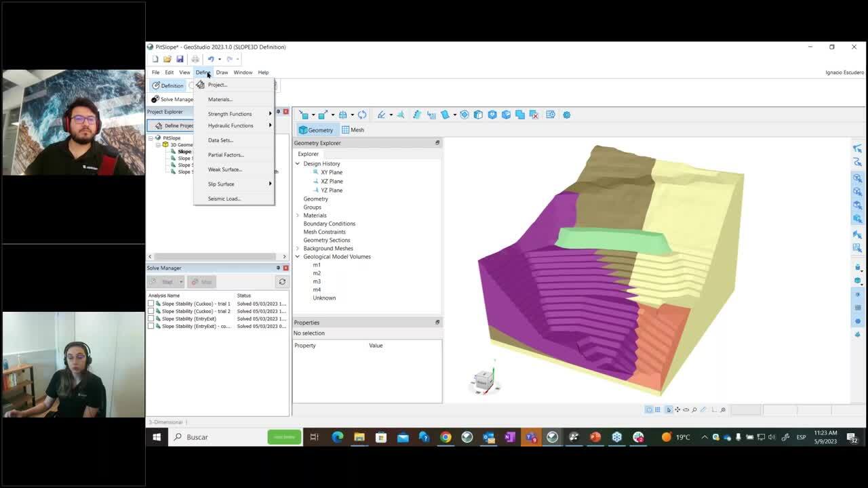
Task: Click the geometry clock/history icon
Action: point(551,115)
